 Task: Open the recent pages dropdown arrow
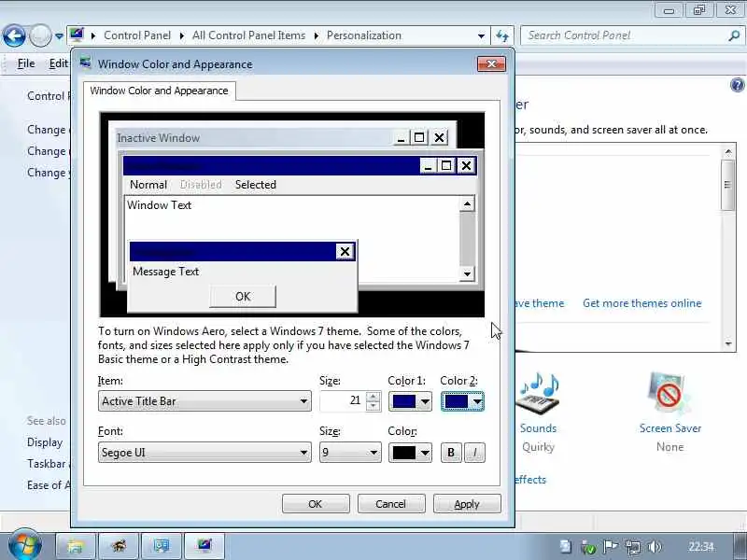point(59,35)
